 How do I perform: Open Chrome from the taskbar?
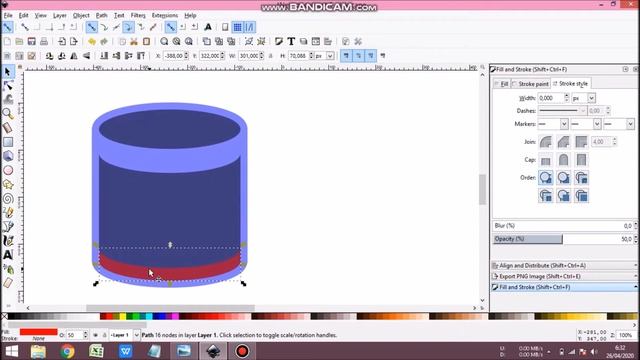click(67, 351)
